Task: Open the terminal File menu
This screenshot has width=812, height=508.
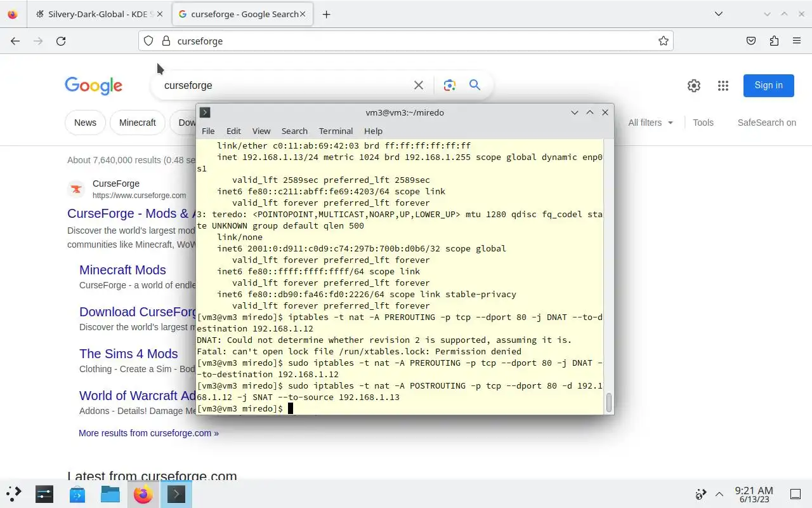Action: [208, 131]
